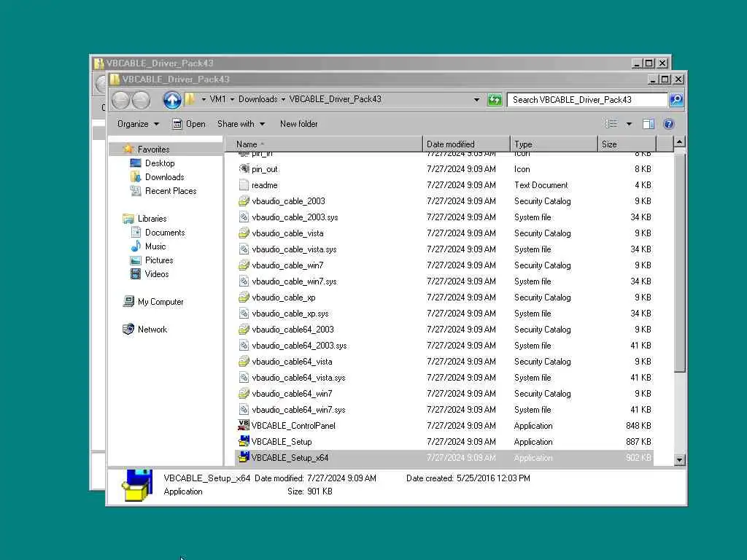747x560 pixels.
Task: Click the VBCABLE_ControlPanel application icon
Action: point(244,425)
